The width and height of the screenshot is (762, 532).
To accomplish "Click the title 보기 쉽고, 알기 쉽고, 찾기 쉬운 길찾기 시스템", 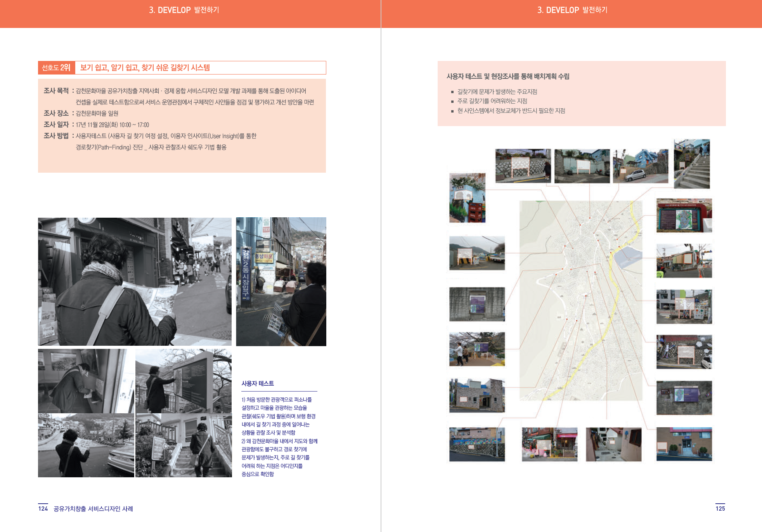I will tap(145, 68).
